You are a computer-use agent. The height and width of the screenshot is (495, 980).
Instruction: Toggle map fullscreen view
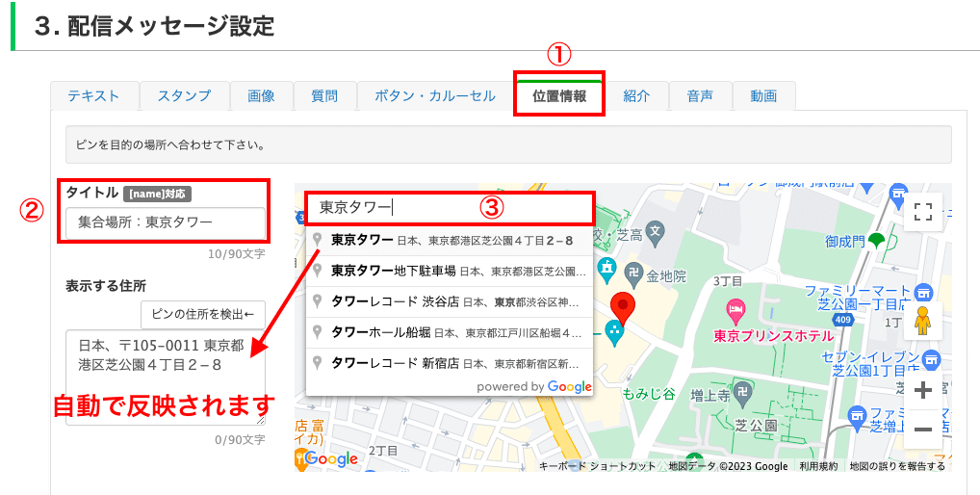pyautogui.click(x=923, y=212)
